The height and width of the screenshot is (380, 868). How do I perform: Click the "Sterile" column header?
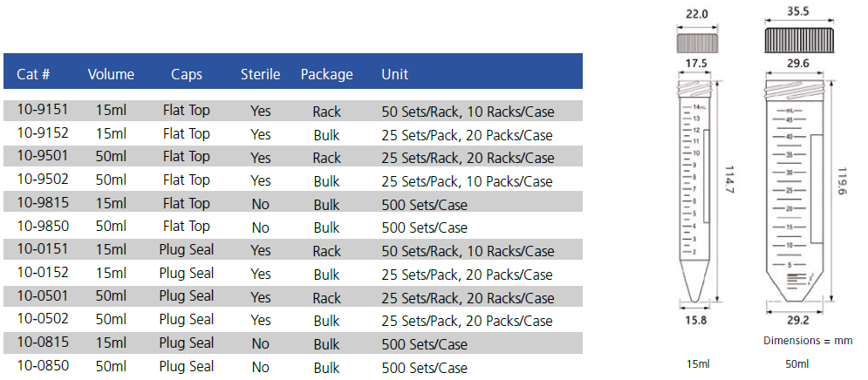260,74
